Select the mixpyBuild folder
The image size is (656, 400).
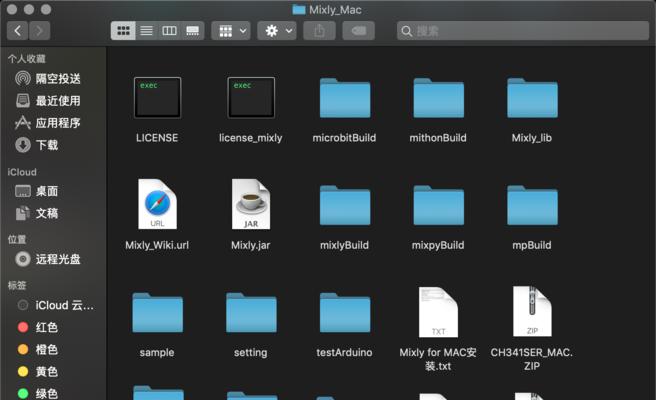(x=438, y=218)
